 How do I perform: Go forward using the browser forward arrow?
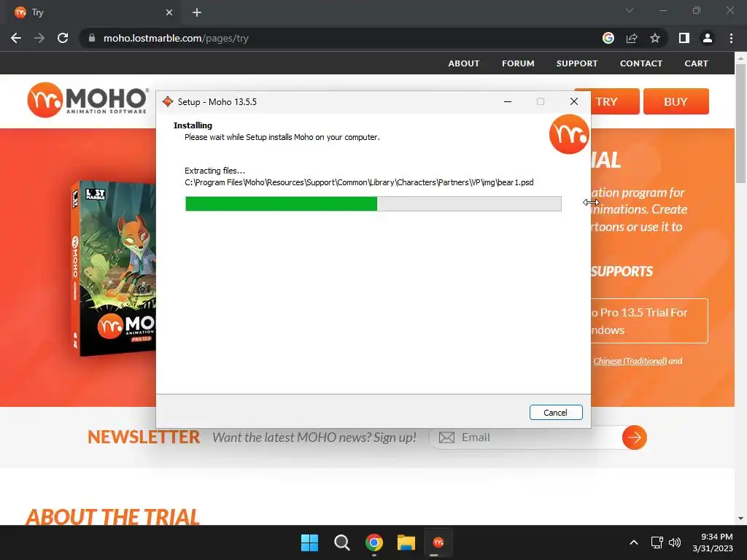tap(39, 38)
